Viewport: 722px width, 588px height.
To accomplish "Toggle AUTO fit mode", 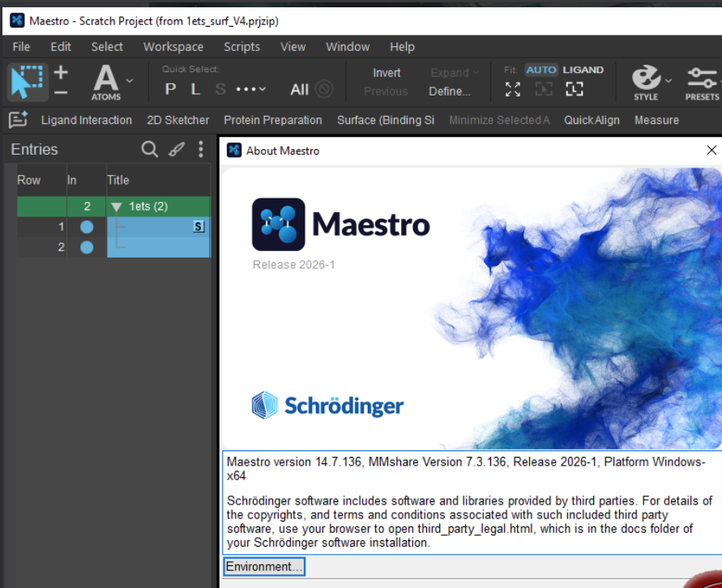I will (540, 70).
